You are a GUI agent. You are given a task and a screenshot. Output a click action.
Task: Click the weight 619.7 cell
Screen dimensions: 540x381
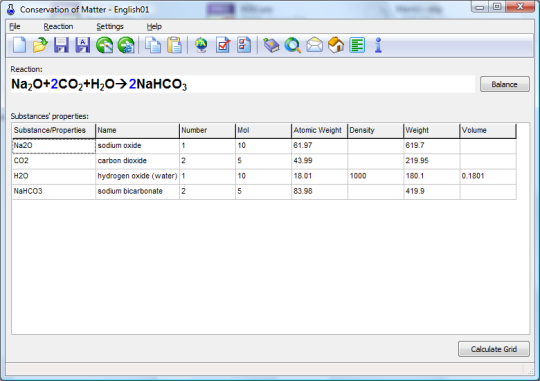[432, 146]
